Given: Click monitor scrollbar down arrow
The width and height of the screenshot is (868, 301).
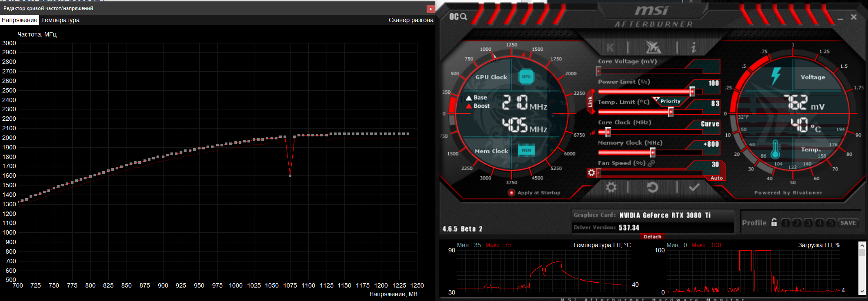Looking at the screenshot, I should point(862,291).
